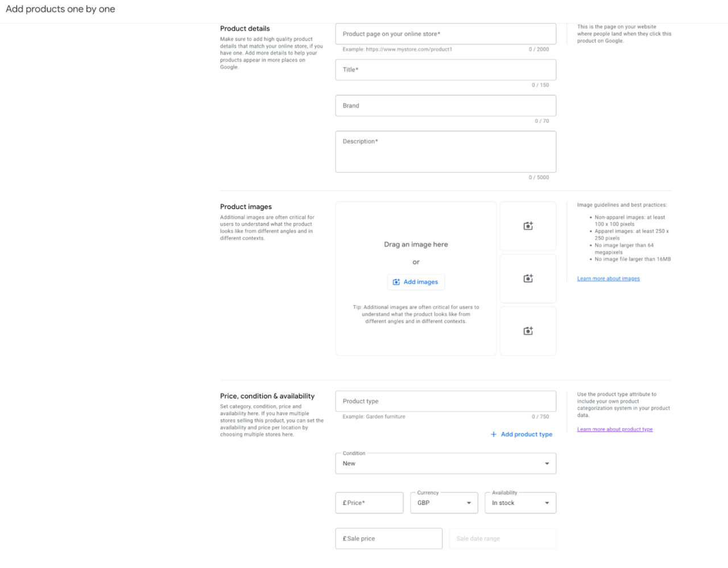Click the Add images button

(x=416, y=282)
